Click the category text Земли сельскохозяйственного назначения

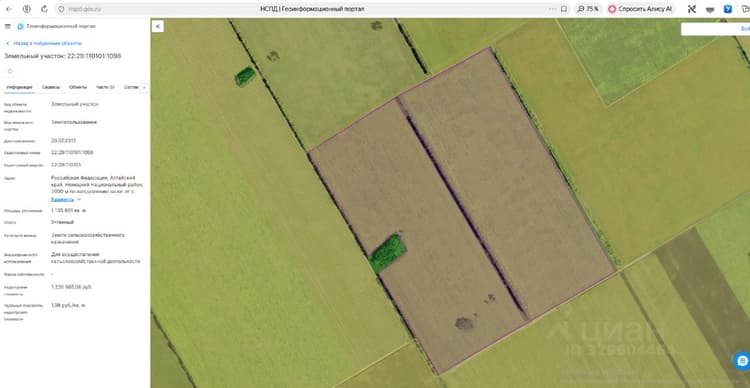tap(88, 238)
